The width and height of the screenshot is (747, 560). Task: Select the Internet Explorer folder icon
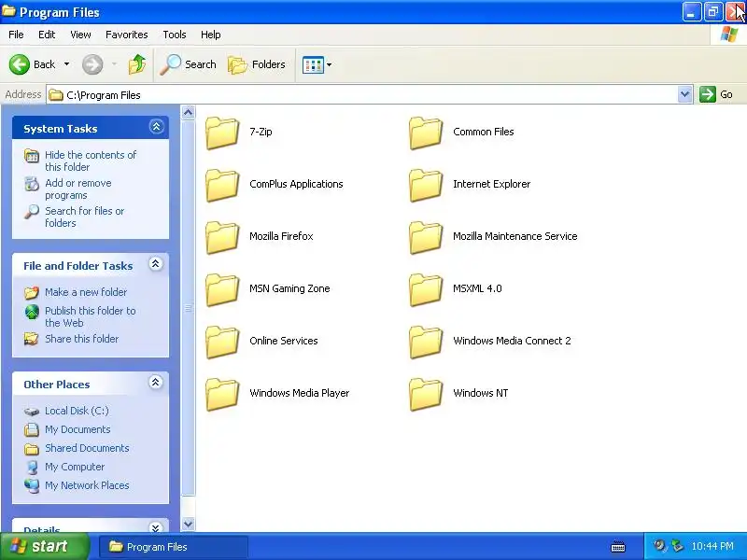tap(426, 185)
